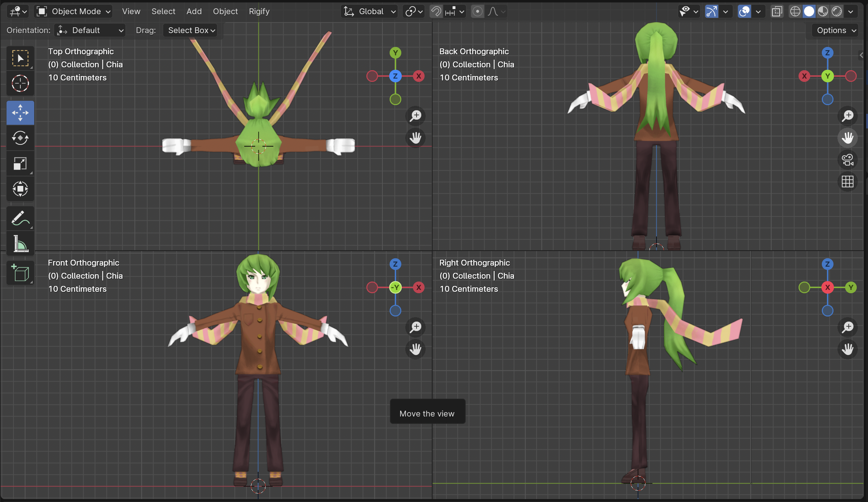This screenshot has width=868, height=502.
Task: Open Select Box drag dropdown
Action: 190,30
